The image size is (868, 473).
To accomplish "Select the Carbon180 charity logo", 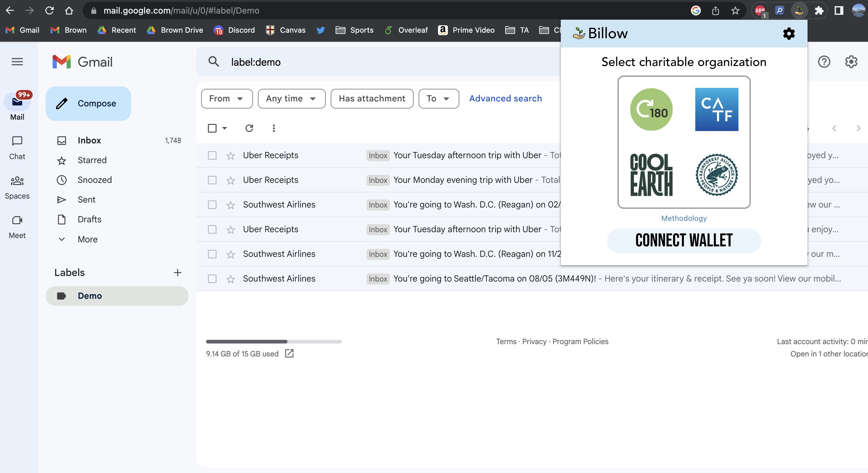I will click(x=651, y=109).
